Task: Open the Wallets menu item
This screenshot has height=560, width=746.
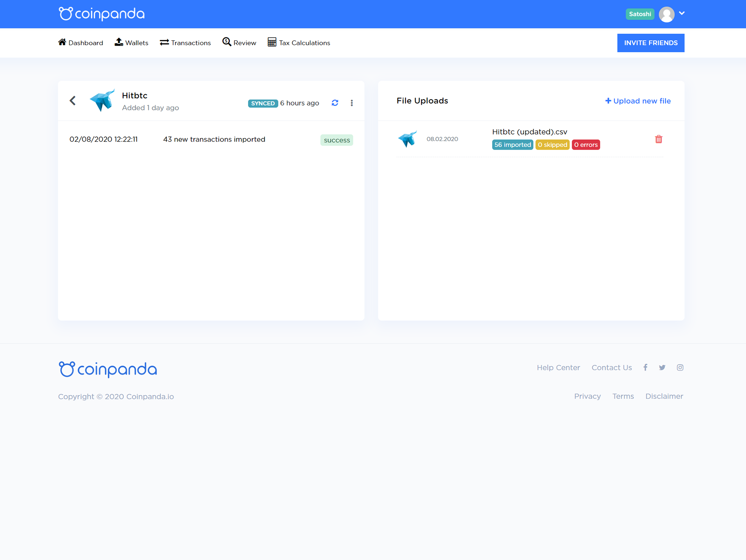Action: tap(131, 43)
